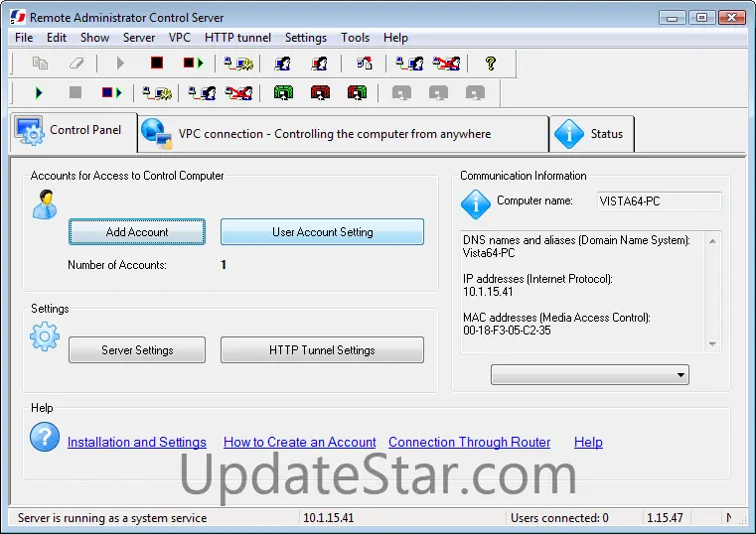Viewport: 756px width, 534px height.
Task: Open the Help menu in menu bar
Action: (395, 38)
